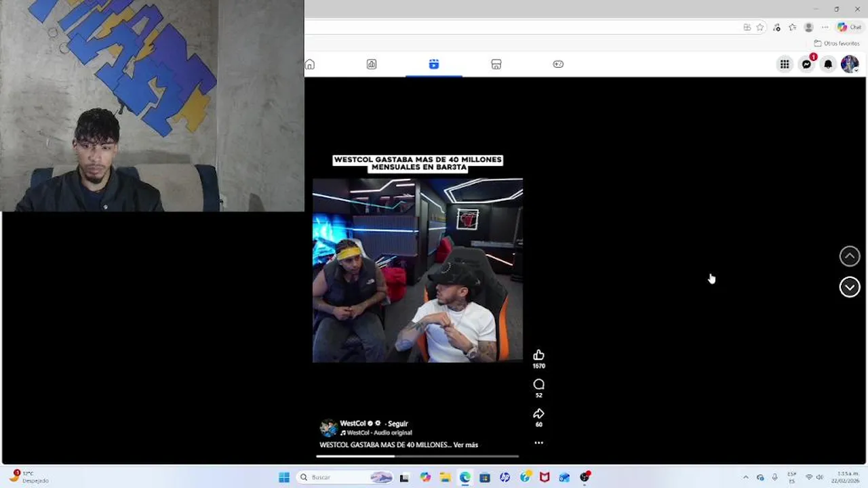Open the HP app on the taskbar
Image resolution: width=868 pixels, height=488 pixels.
(x=505, y=477)
